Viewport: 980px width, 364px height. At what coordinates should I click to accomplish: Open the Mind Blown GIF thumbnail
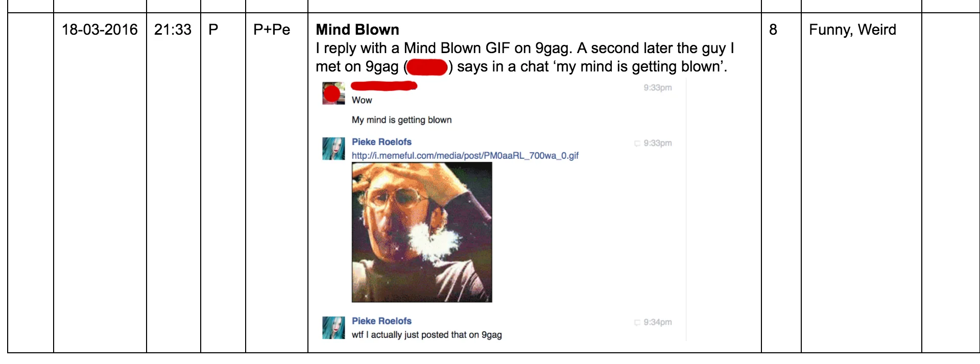click(x=422, y=232)
